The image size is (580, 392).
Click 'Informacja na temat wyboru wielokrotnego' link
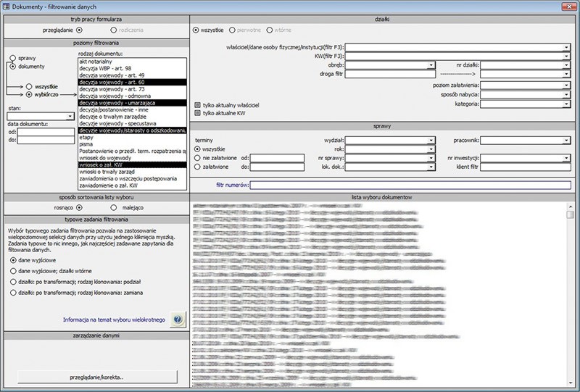coord(114,320)
